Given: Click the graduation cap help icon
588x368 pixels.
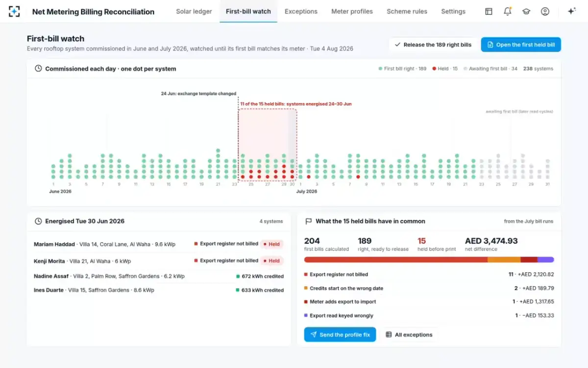Looking at the screenshot, I should [526, 11].
